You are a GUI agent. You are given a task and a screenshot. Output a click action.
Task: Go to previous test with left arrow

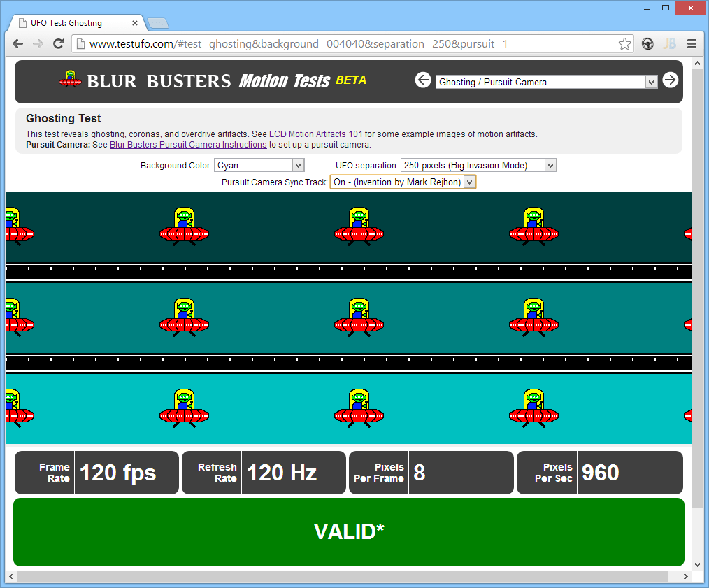pos(423,80)
